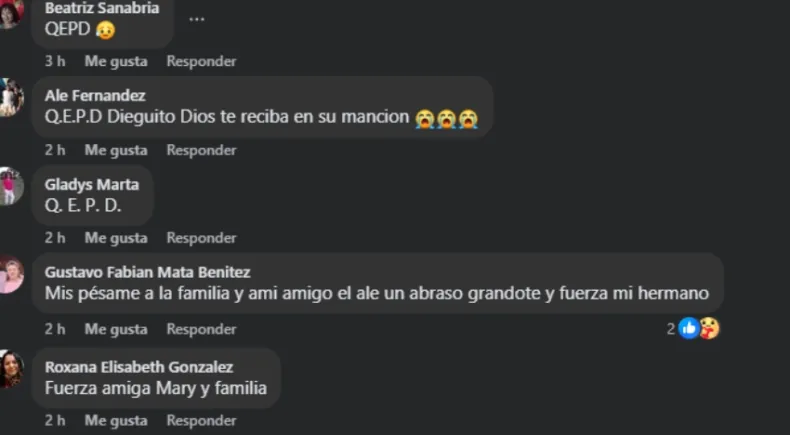Reply to Roxana Elisabeth Gonzalez's comment

[202, 420]
